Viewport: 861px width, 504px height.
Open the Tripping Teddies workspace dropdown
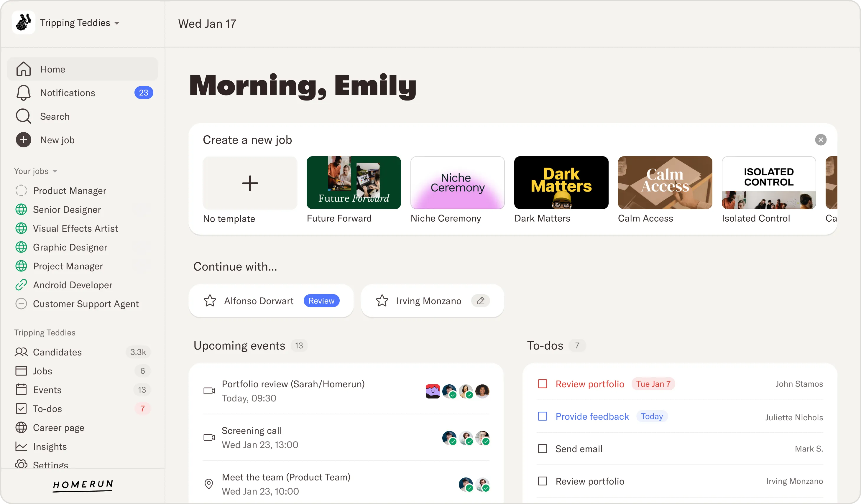[117, 23]
